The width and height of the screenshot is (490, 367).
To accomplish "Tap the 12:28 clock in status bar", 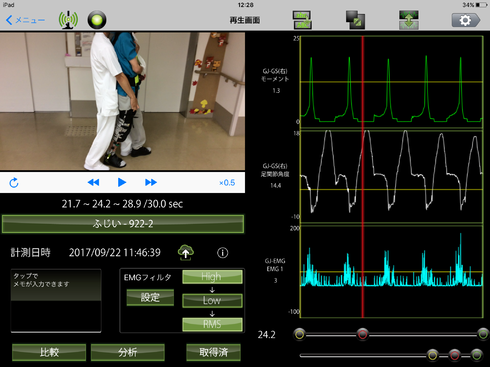I will pos(245,5).
